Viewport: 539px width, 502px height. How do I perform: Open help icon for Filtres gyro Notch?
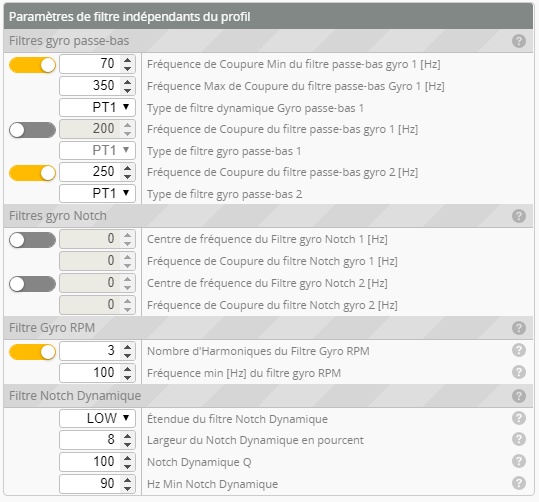tap(519, 216)
